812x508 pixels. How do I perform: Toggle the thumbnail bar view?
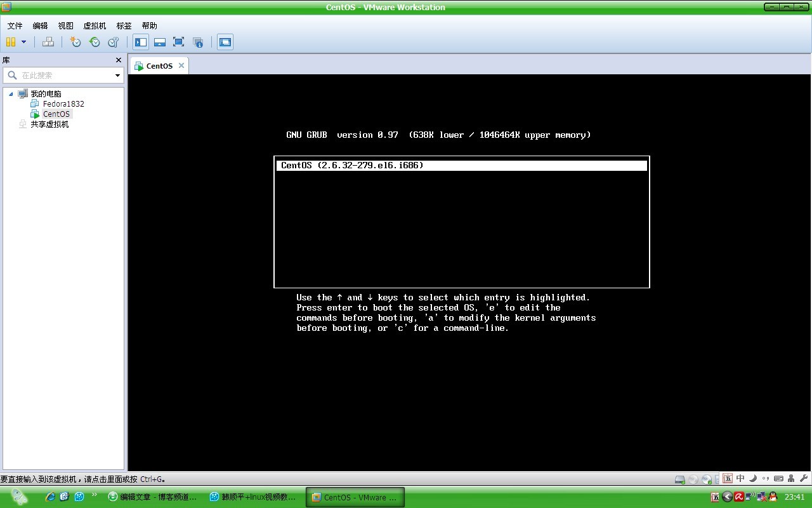coord(160,42)
